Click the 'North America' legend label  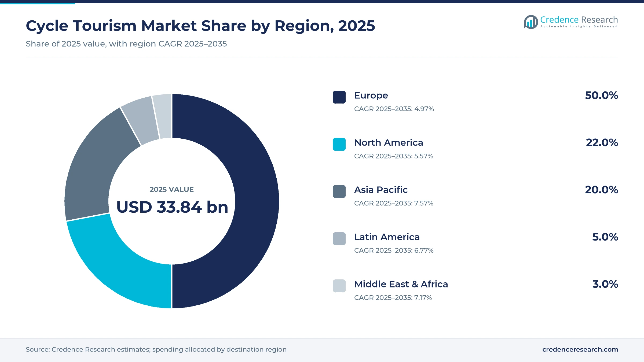click(x=389, y=142)
